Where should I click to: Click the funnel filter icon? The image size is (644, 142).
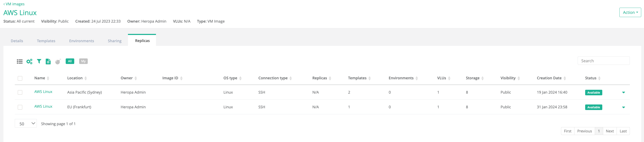[39, 61]
